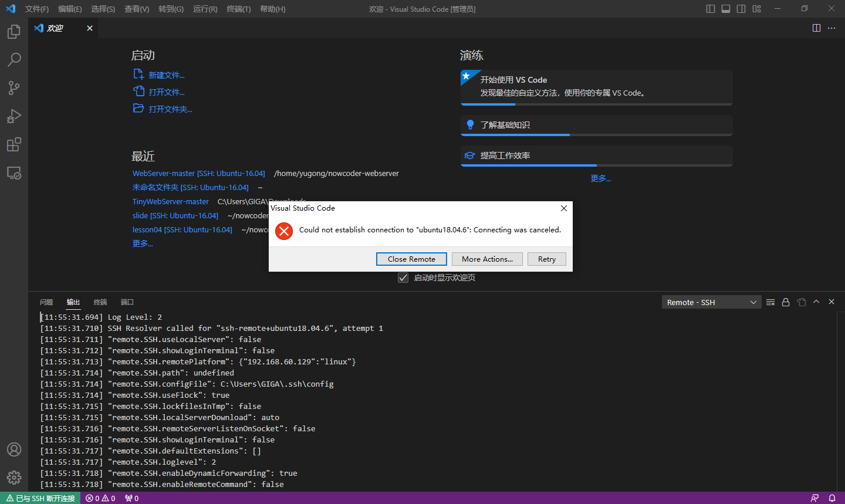Click the SSH disconnected remote status indicator
The image size is (845, 504).
point(40,498)
